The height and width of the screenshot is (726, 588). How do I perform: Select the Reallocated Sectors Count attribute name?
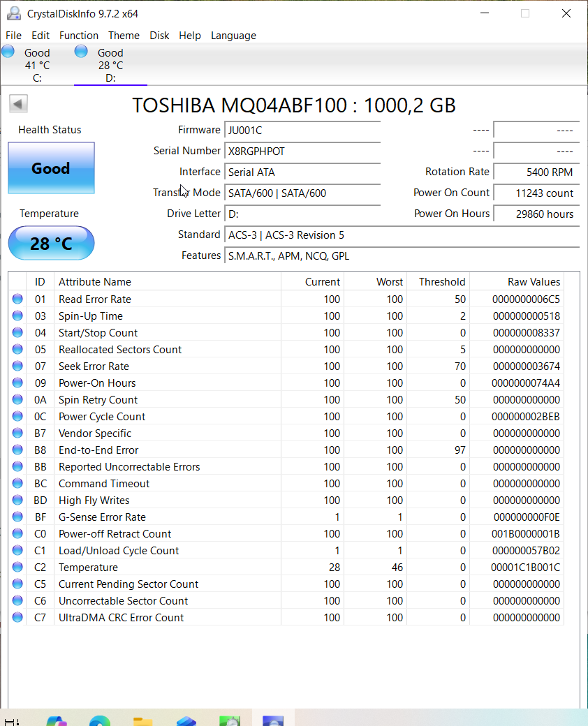tap(120, 350)
